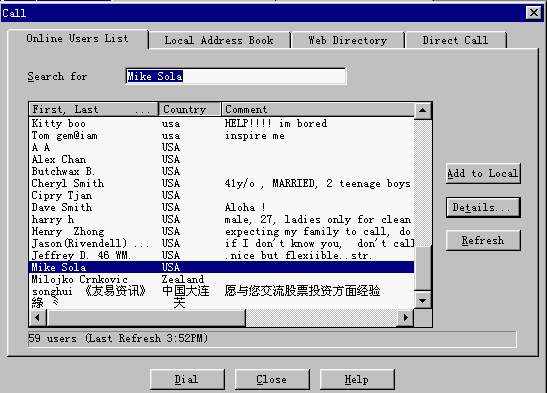Select the Cheryl Smith row
This screenshot has height=393, width=547.
pos(222,183)
